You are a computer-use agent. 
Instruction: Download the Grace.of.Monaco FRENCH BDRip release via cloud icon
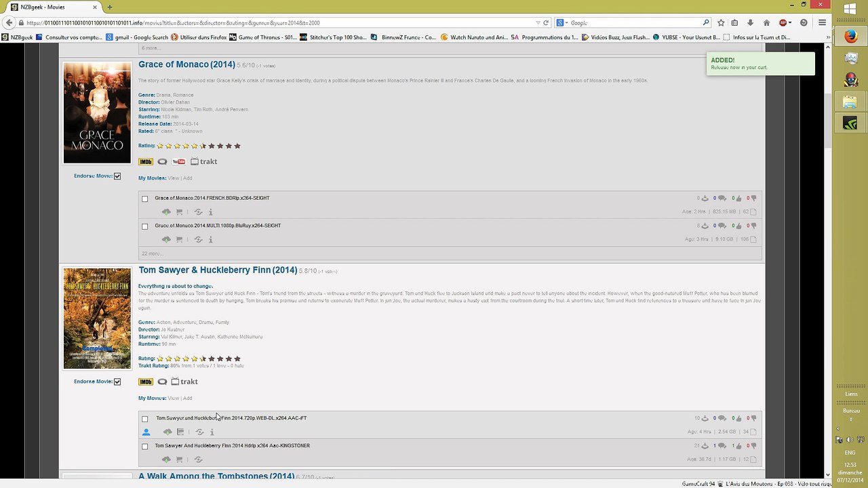[166, 211]
